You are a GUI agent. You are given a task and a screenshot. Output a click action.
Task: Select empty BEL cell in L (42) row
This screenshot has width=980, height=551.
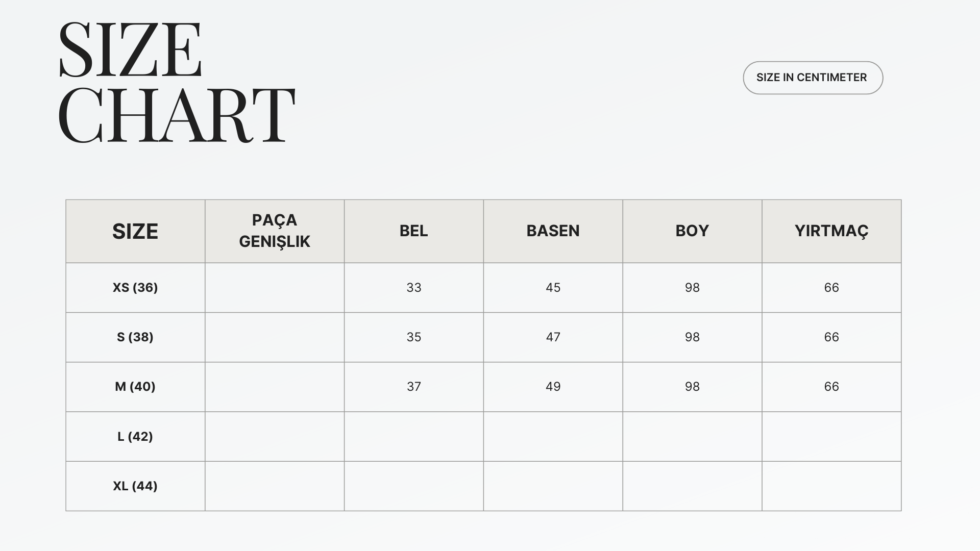click(414, 437)
